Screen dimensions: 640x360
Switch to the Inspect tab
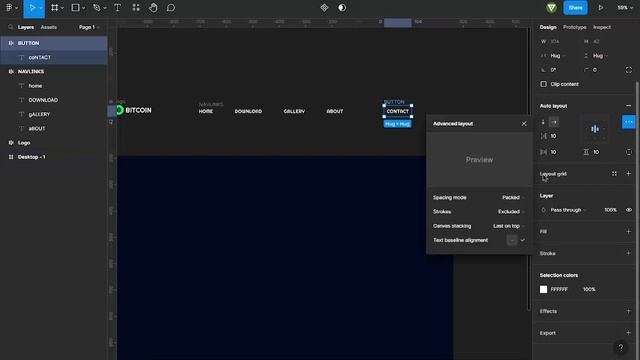(x=602, y=27)
